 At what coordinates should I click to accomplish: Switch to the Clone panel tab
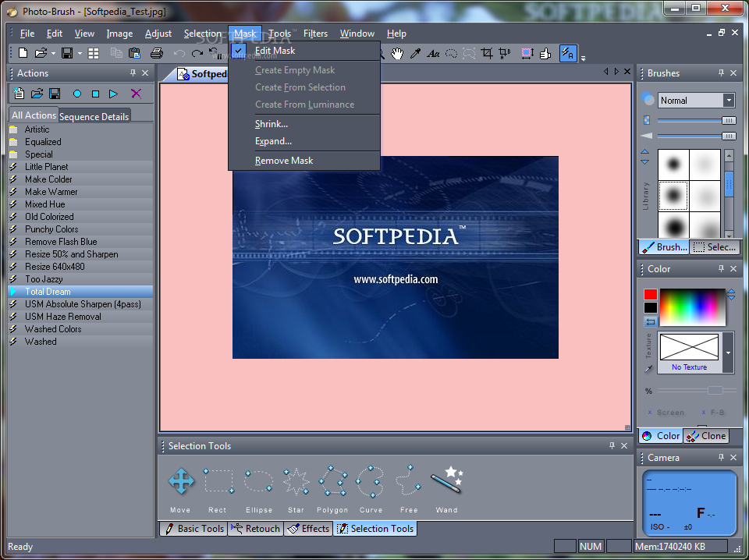[x=707, y=436]
